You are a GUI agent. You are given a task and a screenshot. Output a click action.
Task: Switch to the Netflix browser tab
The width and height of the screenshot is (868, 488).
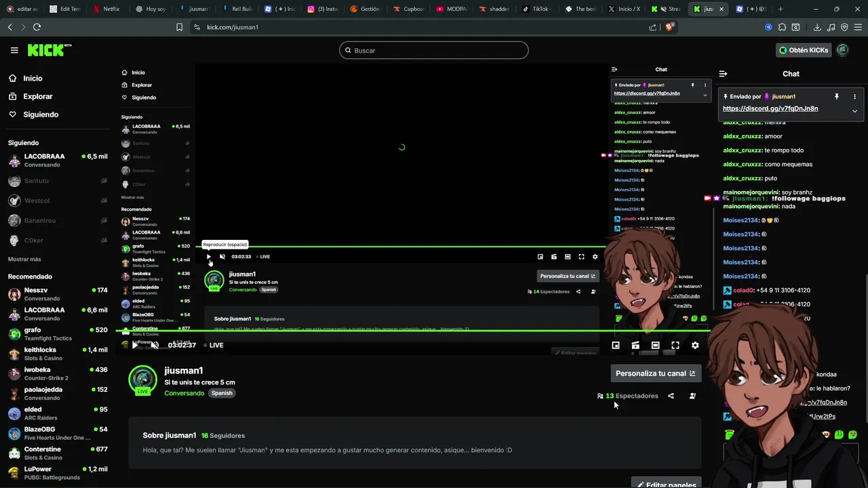tap(107, 9)
